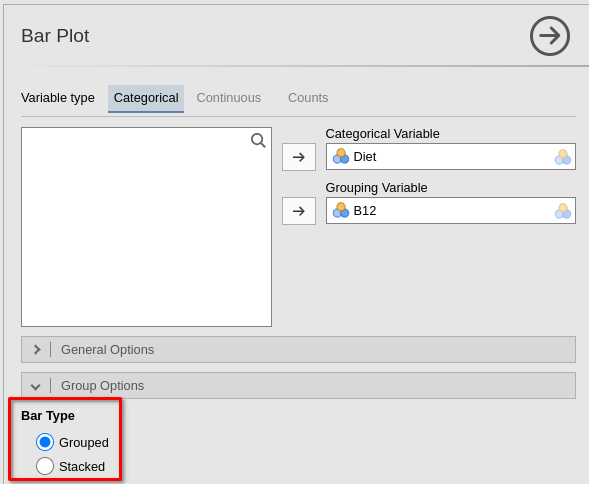Image resolution: width=589 pixels, height=484 pixels.
Task: Collapse the Group Options section
Action: point(298,386)
